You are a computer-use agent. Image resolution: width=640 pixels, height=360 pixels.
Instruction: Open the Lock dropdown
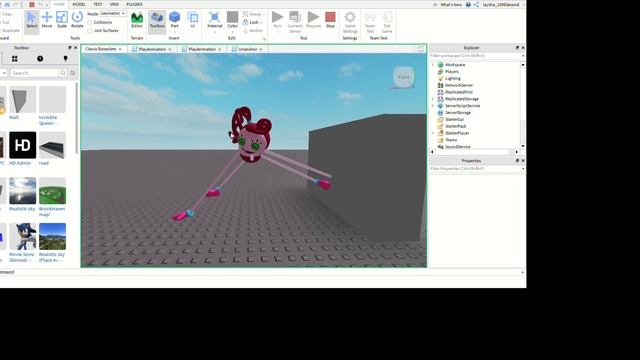click(252, 22)
